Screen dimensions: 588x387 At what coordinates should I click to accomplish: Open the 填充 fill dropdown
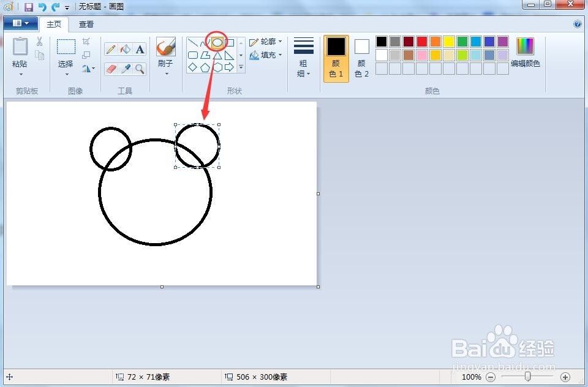click(x=266, y=55)
